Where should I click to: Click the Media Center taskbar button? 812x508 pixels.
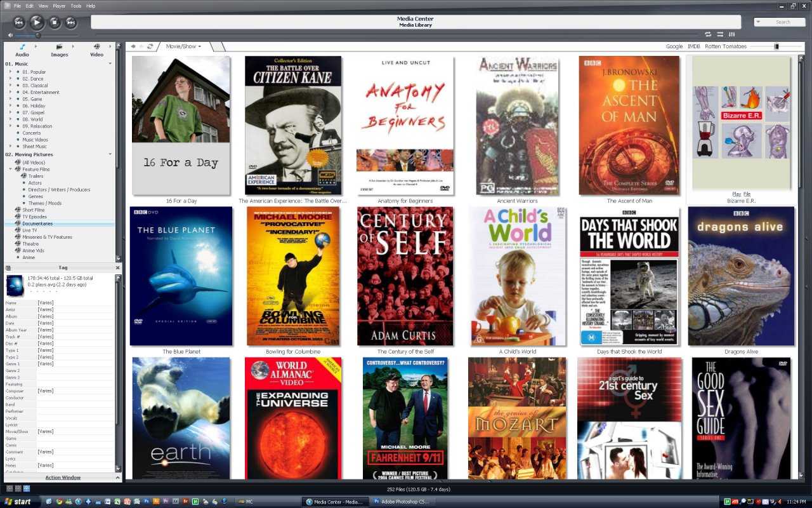click(334, 502)
